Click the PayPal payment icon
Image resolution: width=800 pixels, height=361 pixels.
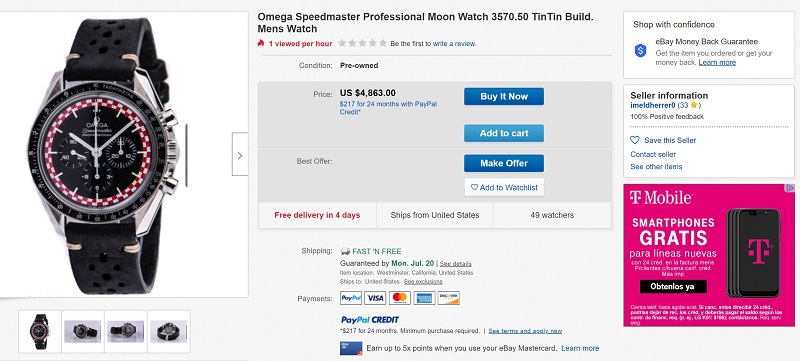(x=351, y=298)
